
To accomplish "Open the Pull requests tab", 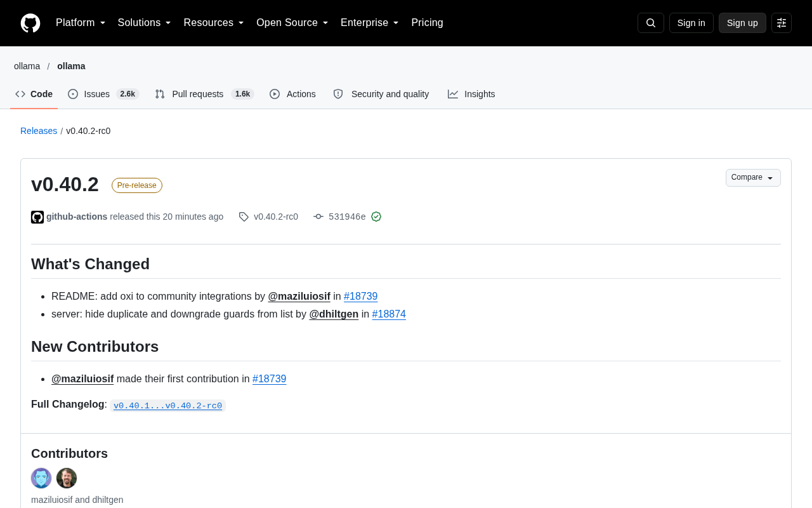I will pos(204,94).
